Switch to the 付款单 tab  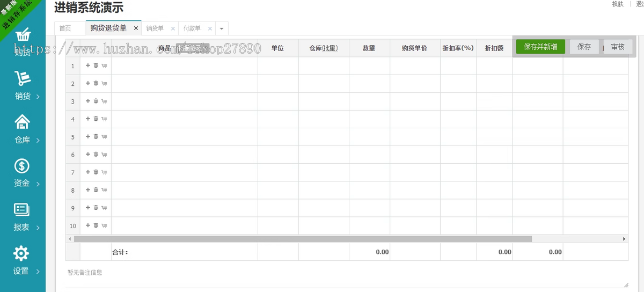point(192,28)
